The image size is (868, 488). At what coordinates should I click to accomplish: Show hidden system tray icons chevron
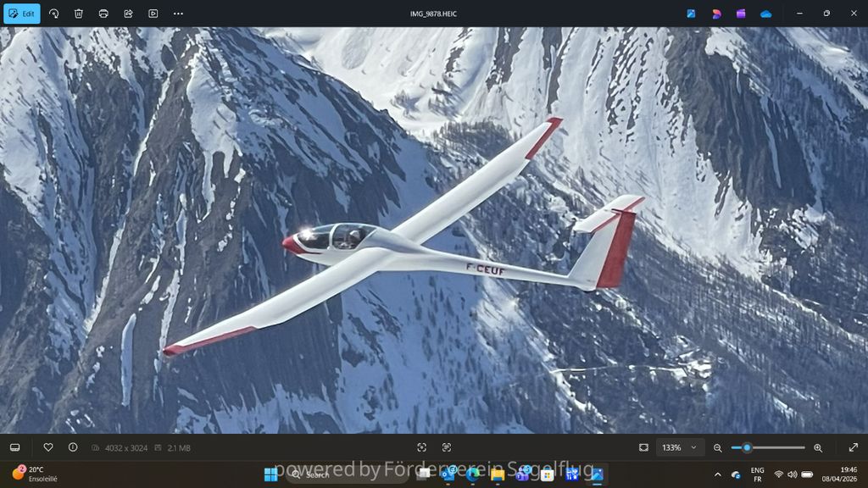tap(717, 474)
